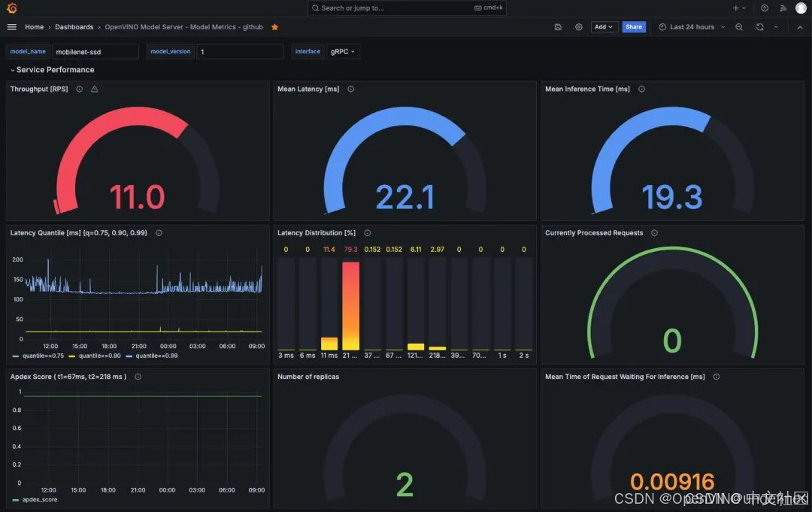Screen dimensions: 812x512
Task: Refresh the dashboard
Action: tap(759, 27)
